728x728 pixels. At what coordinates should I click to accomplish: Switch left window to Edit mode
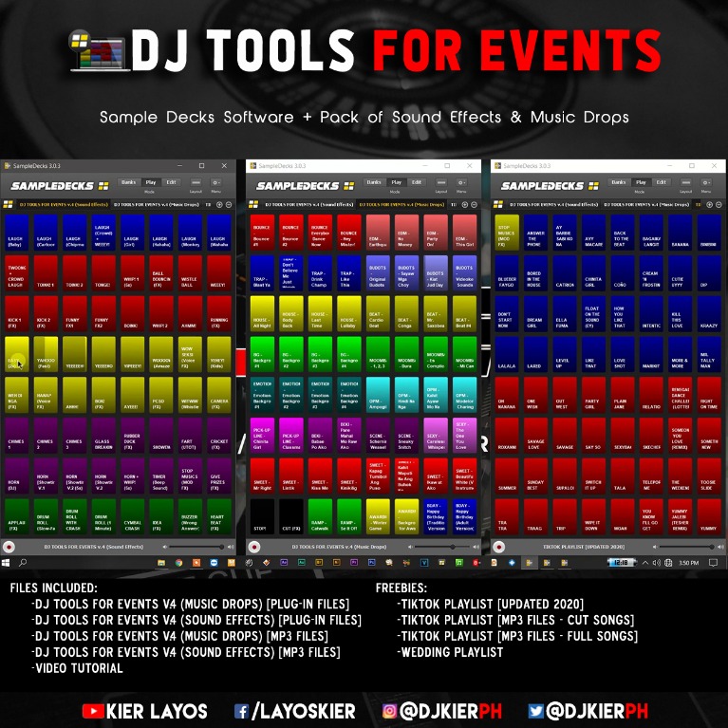coord(171,182)
